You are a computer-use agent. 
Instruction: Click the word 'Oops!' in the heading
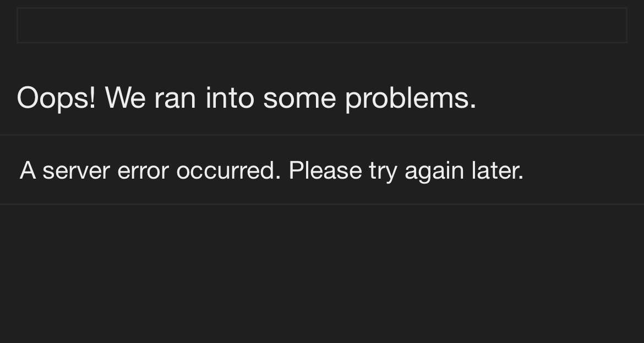pyautogui.click(x=56, y=98)
